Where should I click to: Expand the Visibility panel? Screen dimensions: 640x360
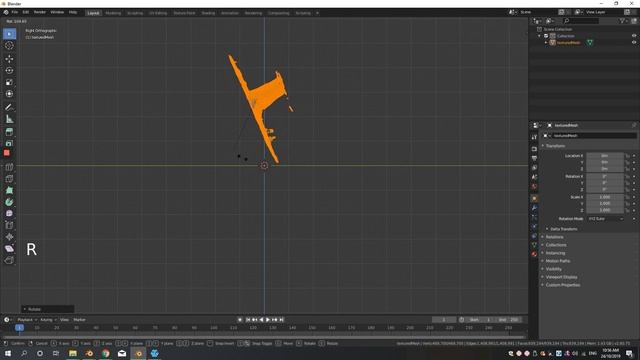(553, 269)
